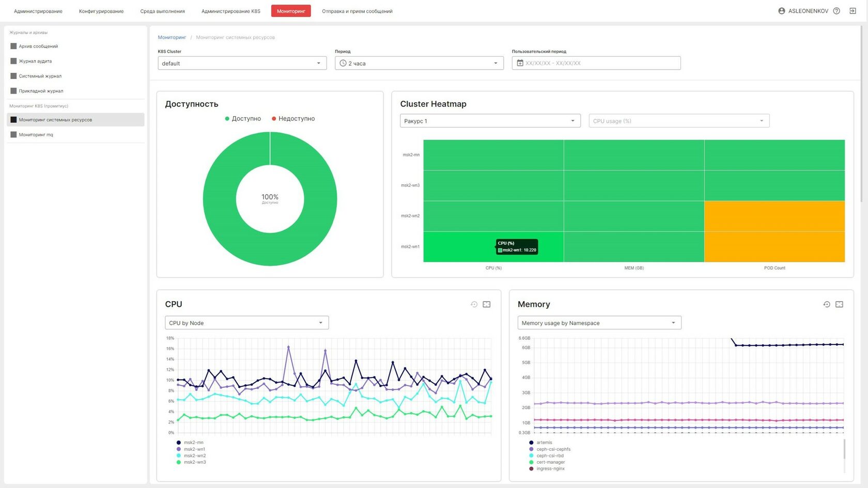Click the msk2-wn3 MEM heatmap cell
Image resolution: width=868 pixels, height=488 pixels.
(x=634, y=185)
